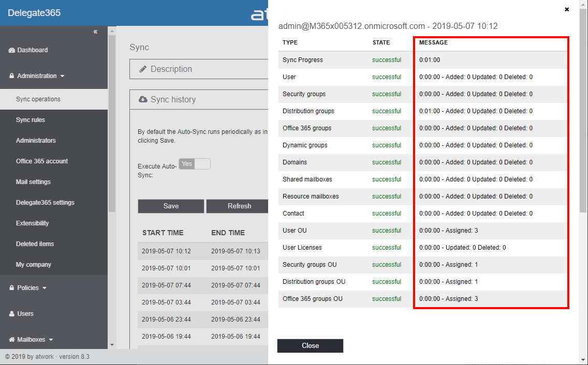This screenshot has height=365, width=588.
Task: Click the Close button in details panel
Action: pos(310,345)
